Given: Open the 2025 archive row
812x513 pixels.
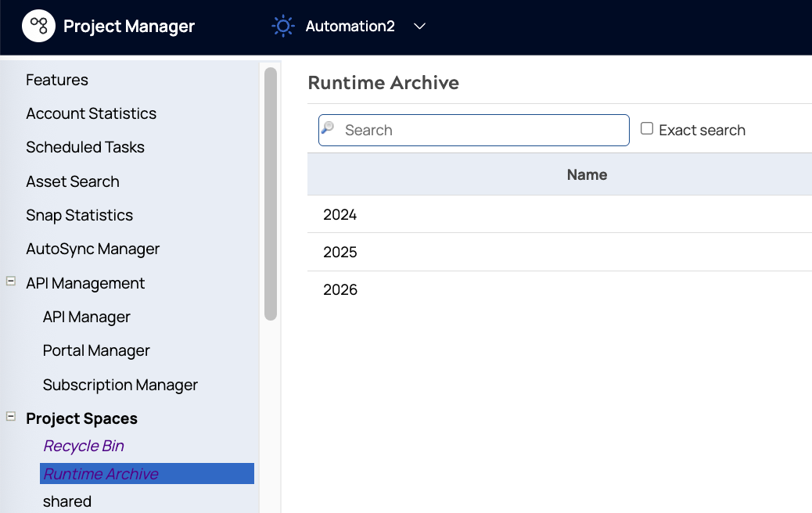Looking at the screenshot, I should point(559,252).
